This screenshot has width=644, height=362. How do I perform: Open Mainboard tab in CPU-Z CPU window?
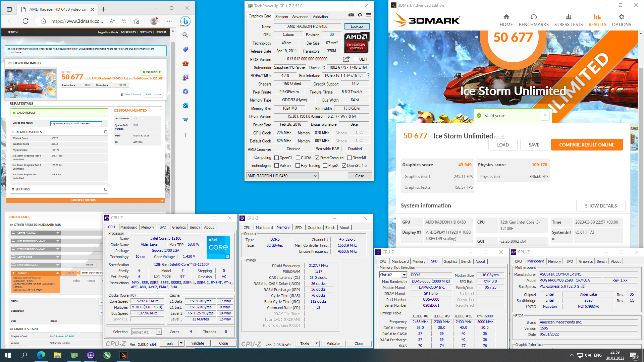(129, 227)
